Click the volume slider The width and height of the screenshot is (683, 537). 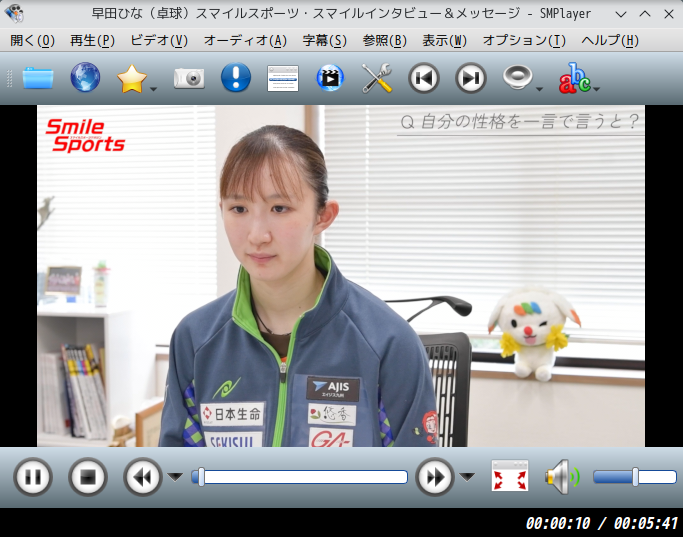(x=635, y=477)
